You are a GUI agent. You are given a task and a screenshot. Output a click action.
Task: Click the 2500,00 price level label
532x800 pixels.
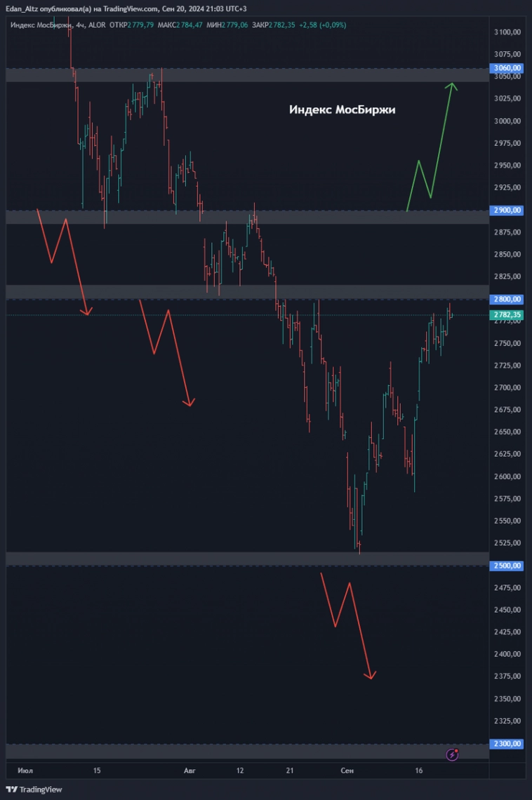[506, 566]
